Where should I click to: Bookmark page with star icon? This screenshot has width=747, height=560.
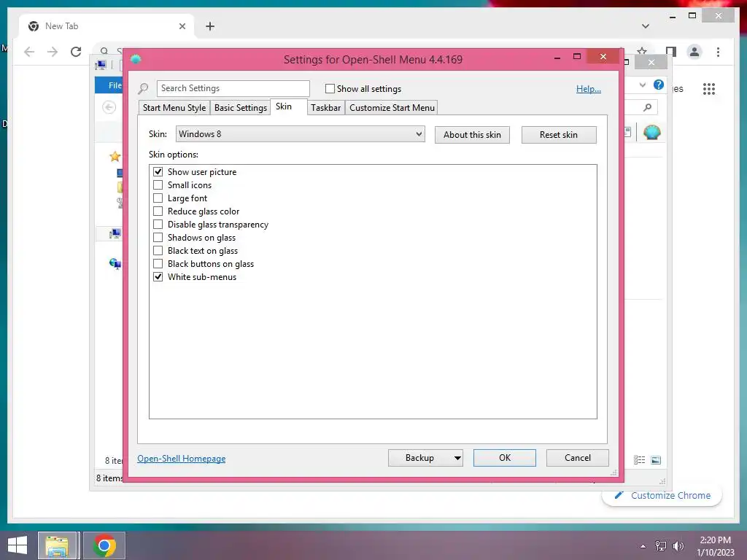point(642,52)
